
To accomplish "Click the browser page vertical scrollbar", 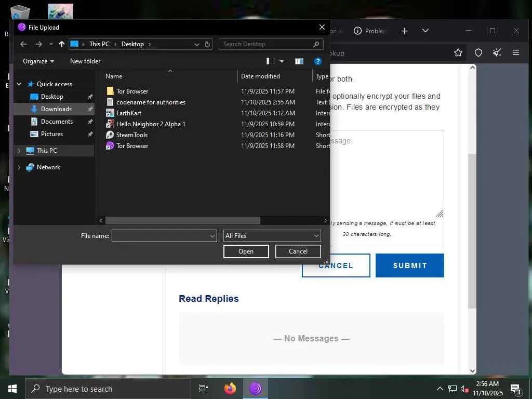I will [x=472, y=231].
